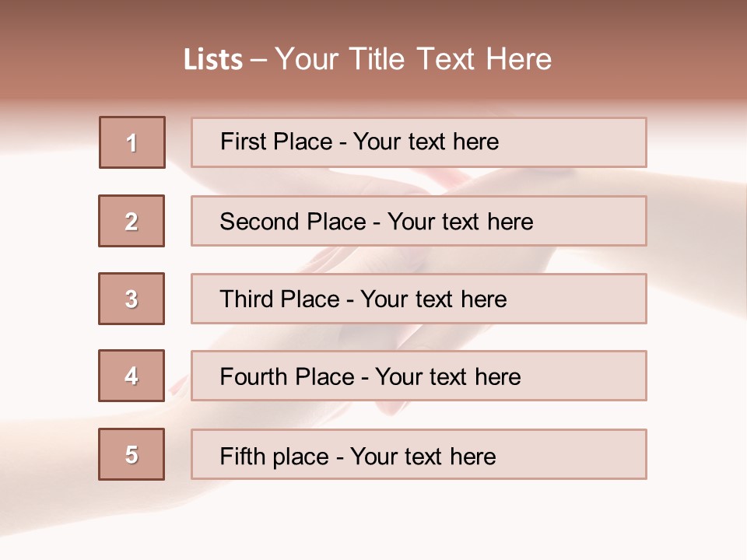Click the Fourth Place text bar
Screen dimensions: 747x560
click(419, 376)
